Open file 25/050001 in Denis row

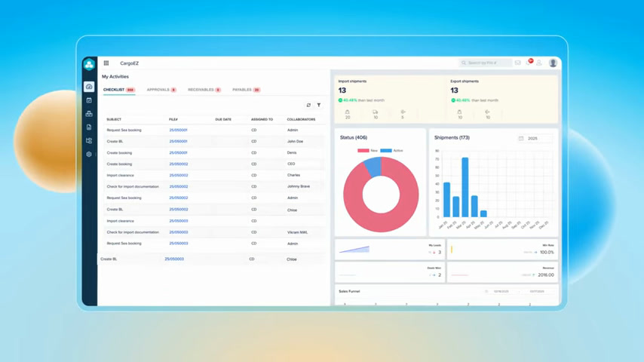[x=178, y=153]
